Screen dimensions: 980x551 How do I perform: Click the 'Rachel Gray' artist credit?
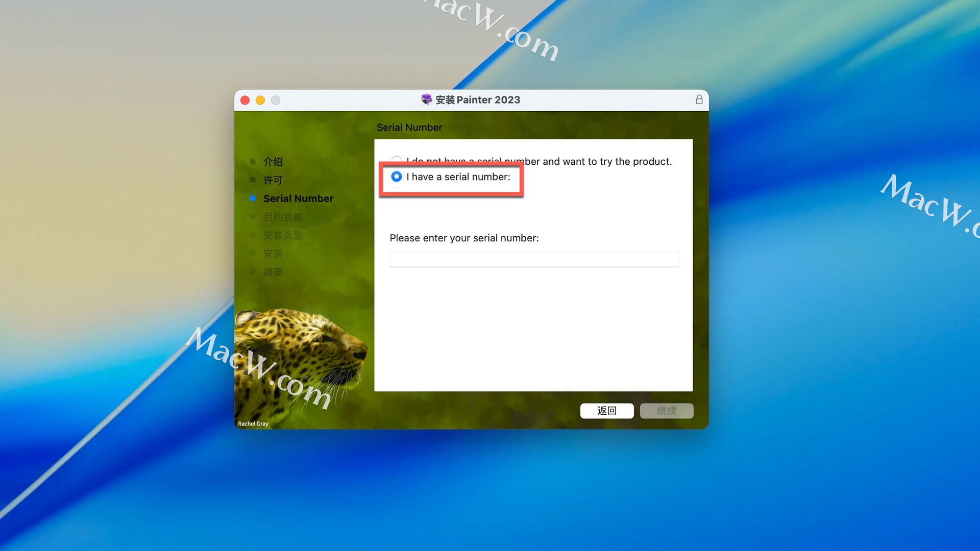[x=253, y=423]
